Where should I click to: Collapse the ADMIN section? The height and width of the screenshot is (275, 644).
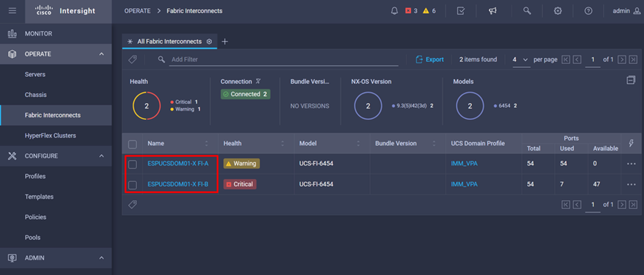[x=101, y=258]
